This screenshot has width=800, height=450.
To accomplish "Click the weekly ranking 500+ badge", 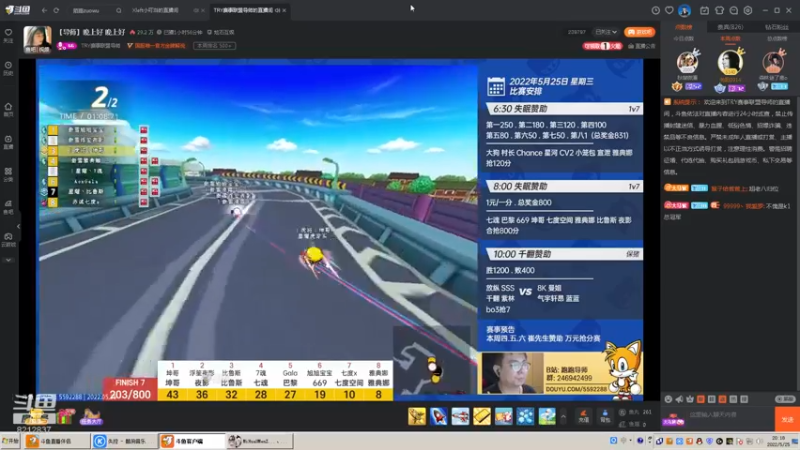I will tap(215, 46).
